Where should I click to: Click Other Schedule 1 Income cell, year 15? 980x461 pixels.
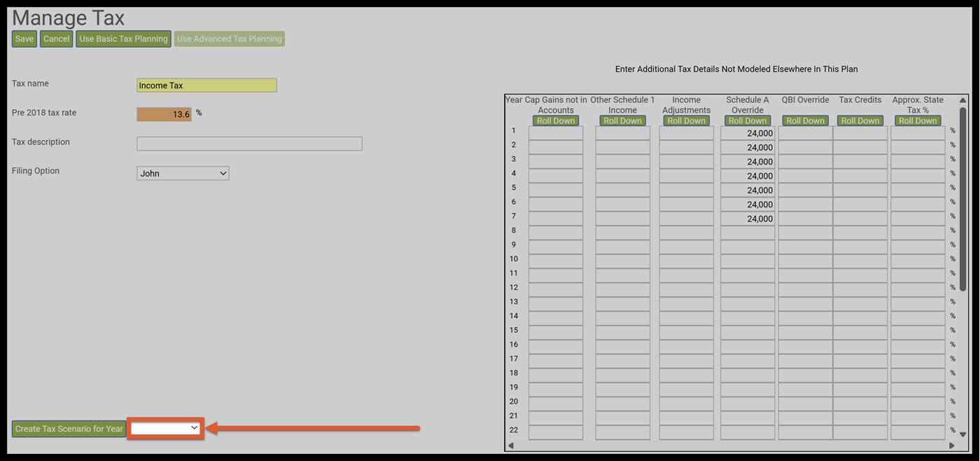coord(622,333)
